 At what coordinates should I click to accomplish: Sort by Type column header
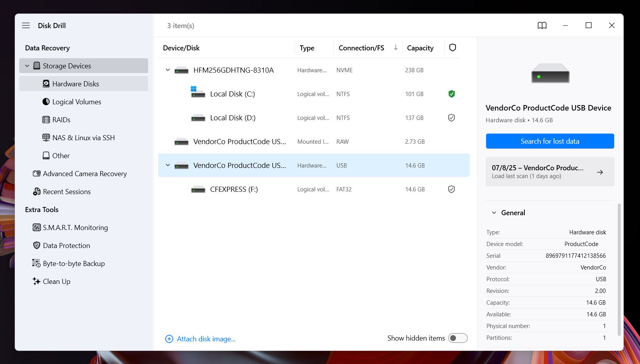pos(307,48)
